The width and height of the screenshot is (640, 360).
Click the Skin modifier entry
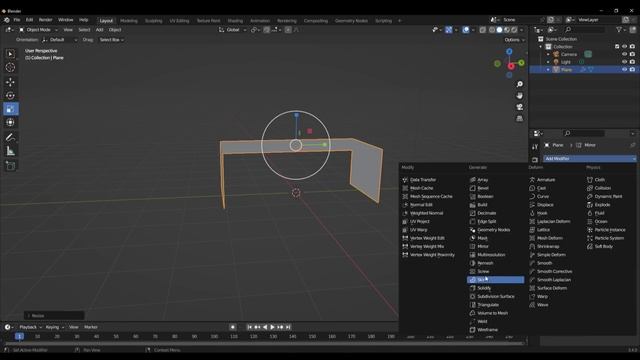pos(496,280)
